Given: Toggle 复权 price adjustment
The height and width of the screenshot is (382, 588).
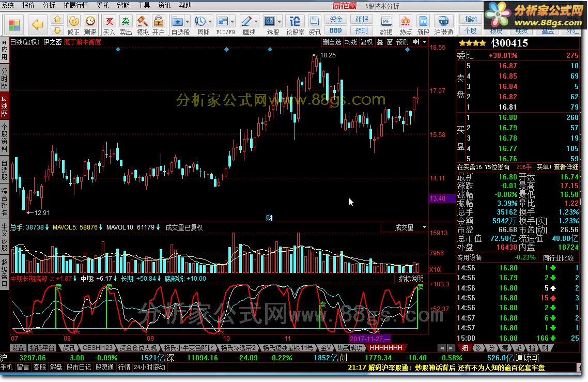Looking at the screenshot, I should 367,42.
